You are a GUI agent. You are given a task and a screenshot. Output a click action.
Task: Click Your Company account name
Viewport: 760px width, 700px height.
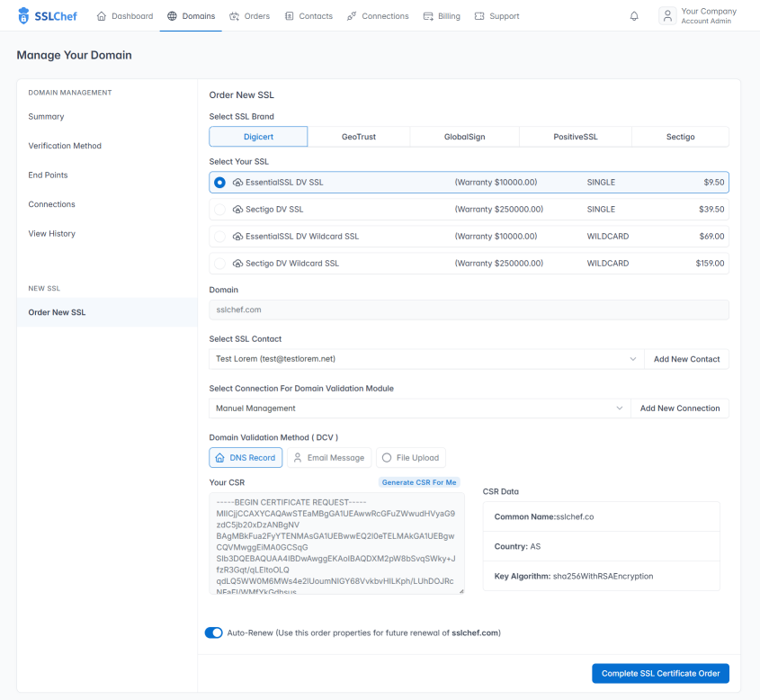709,11
